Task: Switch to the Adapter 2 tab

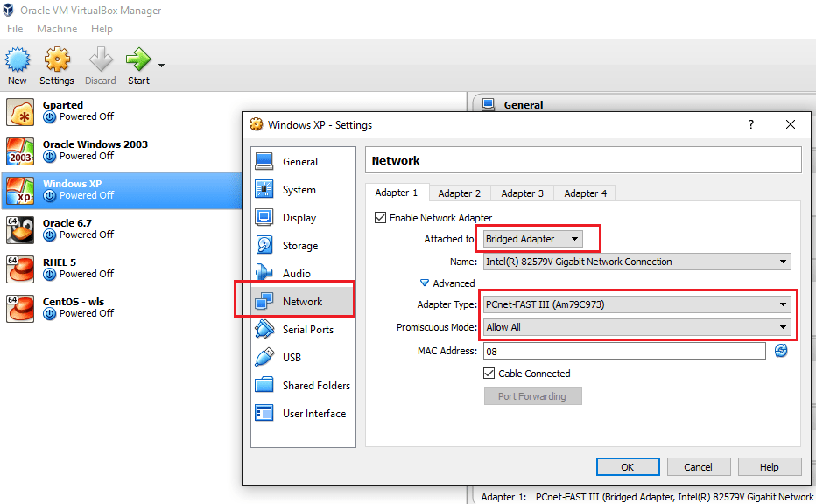Action: point(460,193)
